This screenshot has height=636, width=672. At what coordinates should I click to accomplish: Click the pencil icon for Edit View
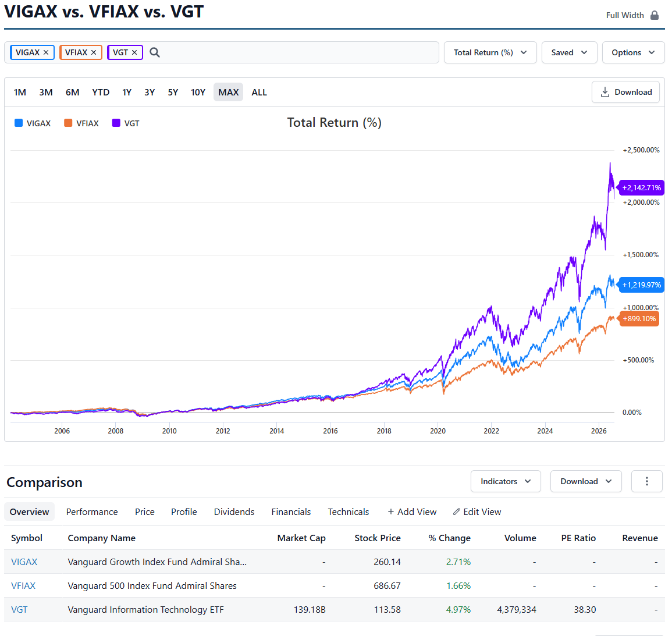[456, 511]
